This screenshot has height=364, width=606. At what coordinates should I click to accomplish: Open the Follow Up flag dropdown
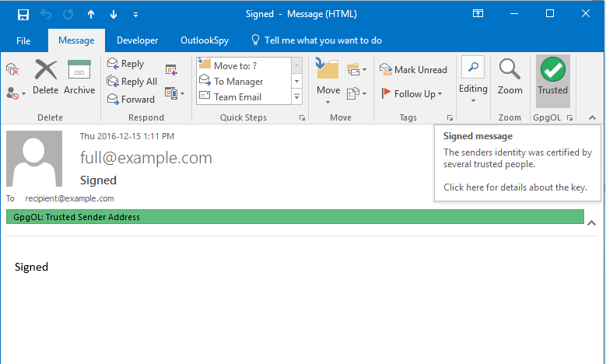pyautogui.click(x=412, y=93)
